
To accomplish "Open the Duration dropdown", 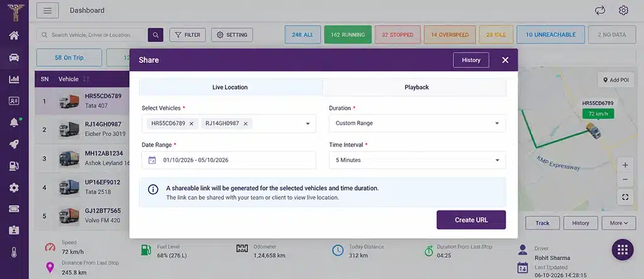I will tap(418, 123).
